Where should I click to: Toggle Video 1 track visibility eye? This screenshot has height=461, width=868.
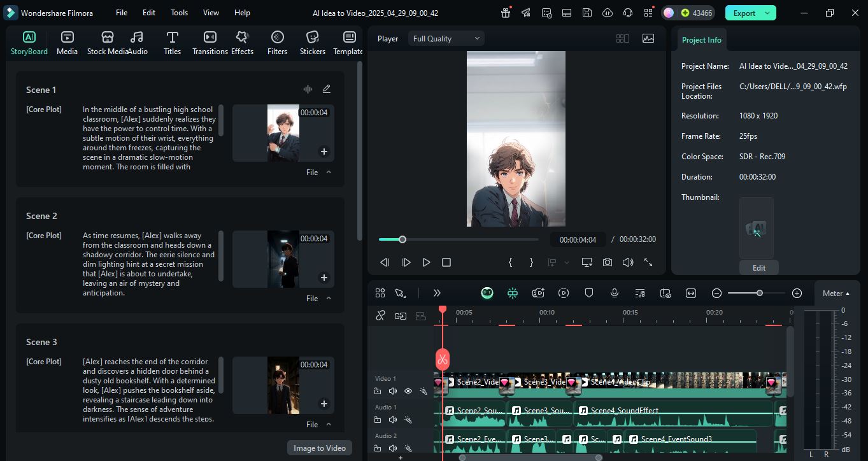(408, 391)
